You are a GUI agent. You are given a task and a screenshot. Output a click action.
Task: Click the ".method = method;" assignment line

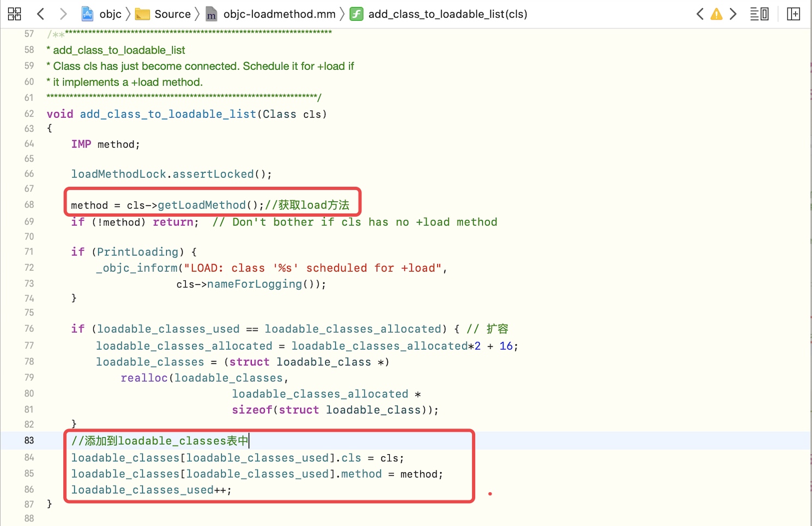[x=257, y=474]
